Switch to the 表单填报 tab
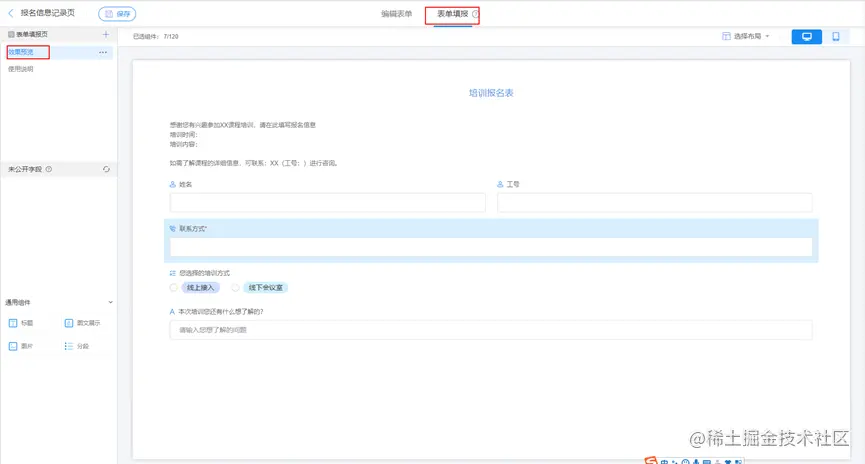 tap(452, 14)
